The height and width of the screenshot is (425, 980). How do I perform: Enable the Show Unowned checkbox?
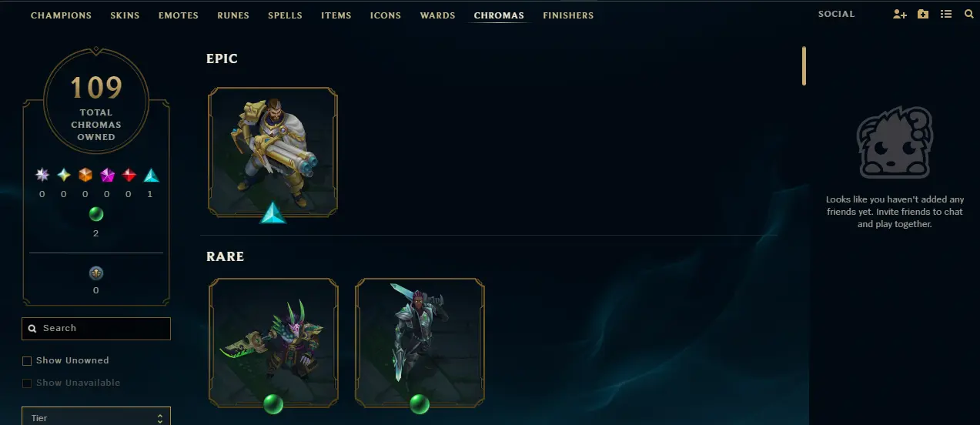[x=27, y=360]
